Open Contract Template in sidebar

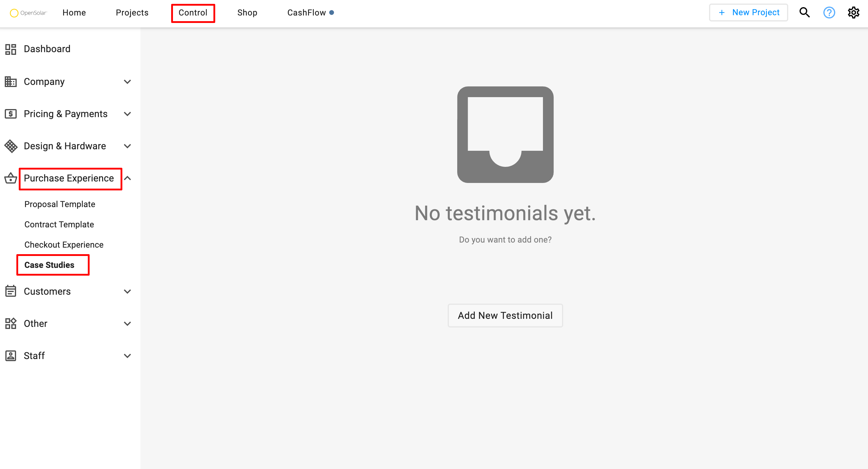pos(59,224)
